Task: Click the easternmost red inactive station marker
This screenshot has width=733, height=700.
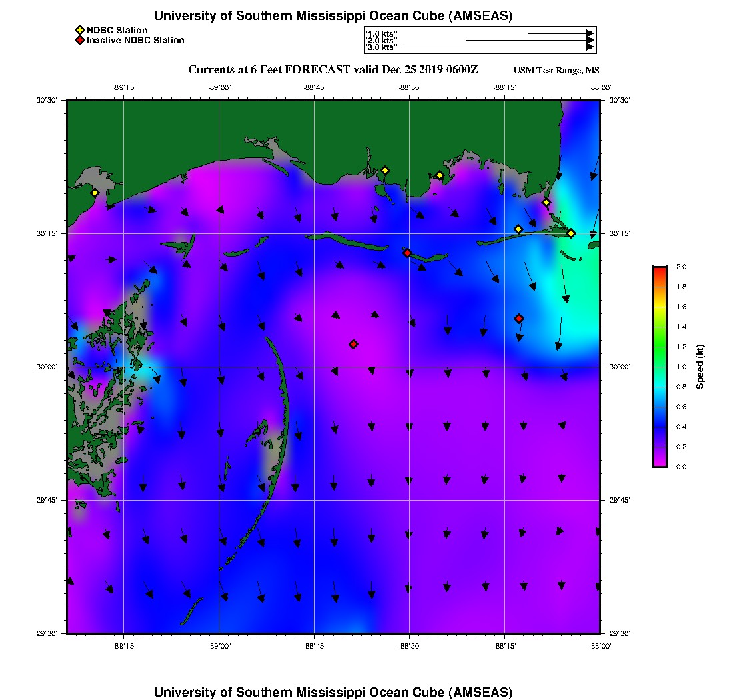Action: [519, 319]
